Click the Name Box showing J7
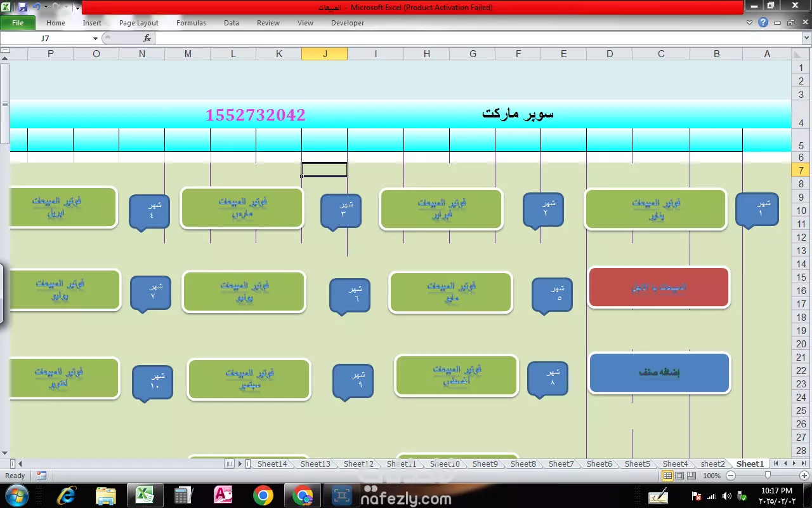This screenshot has height=508, width=812. (x=46, y=39)
